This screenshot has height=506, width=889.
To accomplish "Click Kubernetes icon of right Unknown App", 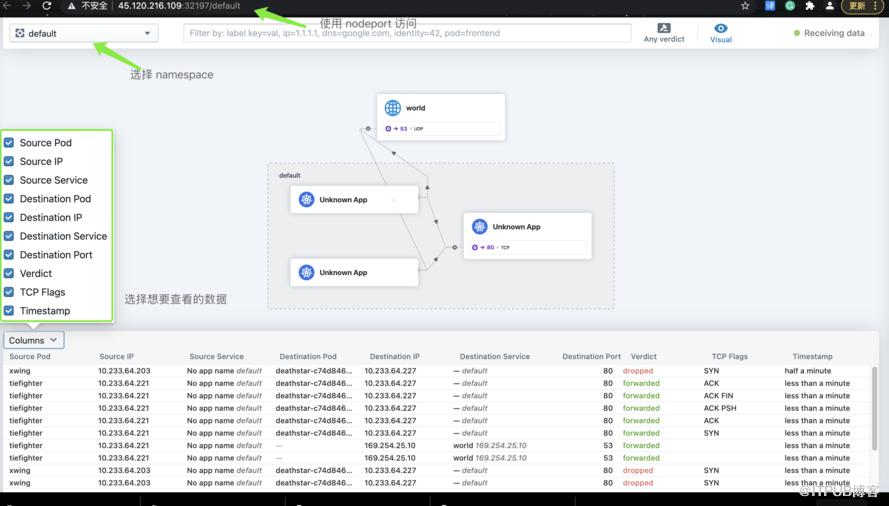I will coord(480,226).
